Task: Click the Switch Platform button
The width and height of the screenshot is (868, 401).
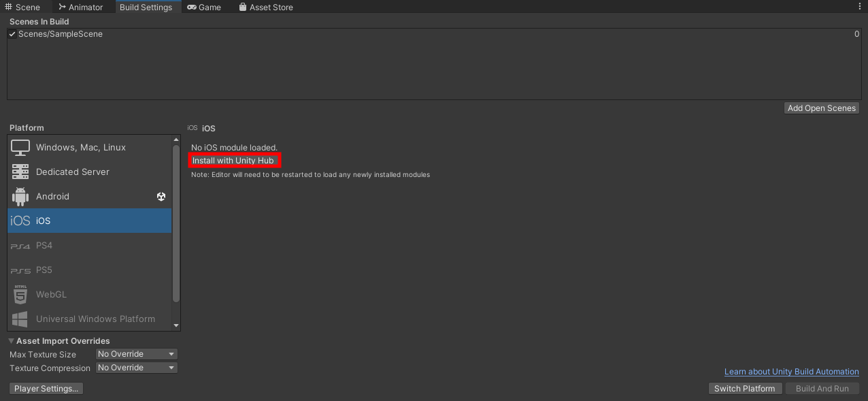Action: click(x=745, y=389)
